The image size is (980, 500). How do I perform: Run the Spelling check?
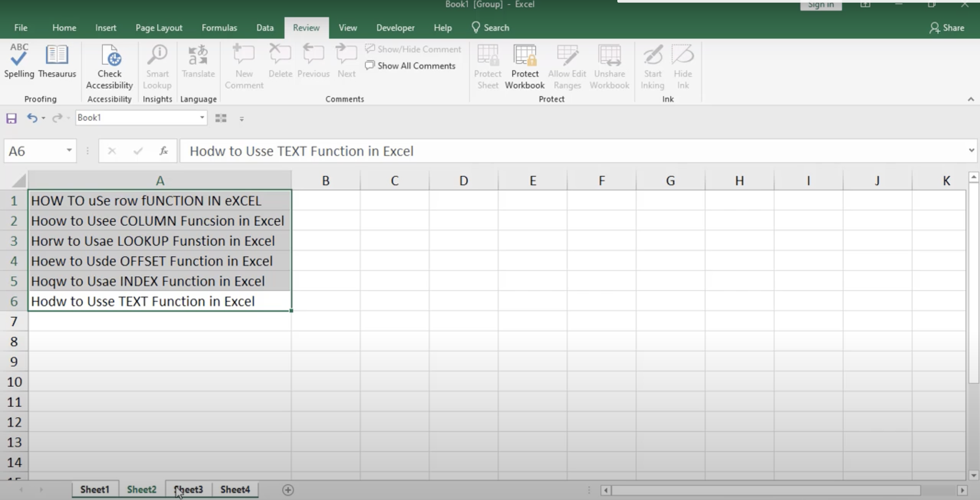19,61
